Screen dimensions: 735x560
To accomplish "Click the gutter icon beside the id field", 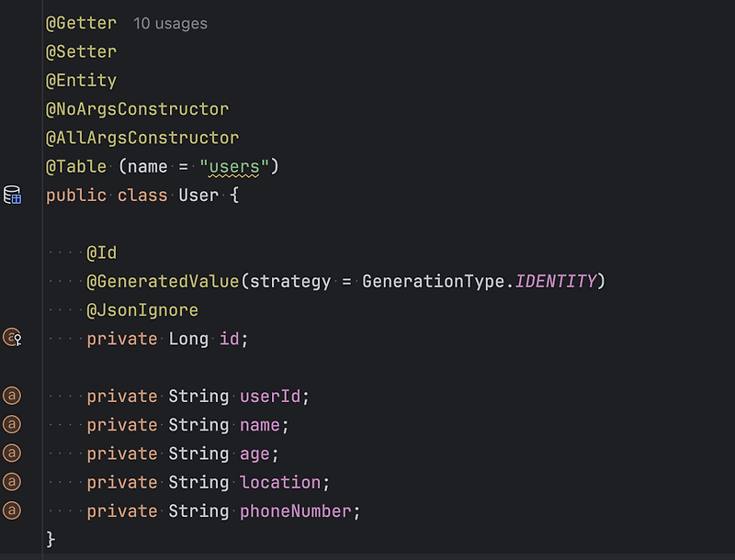I will (x=13, y=338).
